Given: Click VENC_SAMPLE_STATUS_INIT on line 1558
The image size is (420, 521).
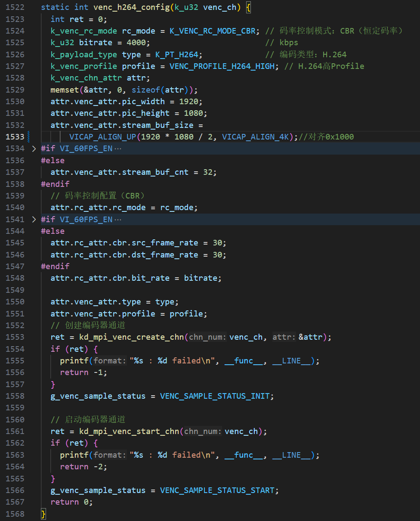Looking at the screenshot, I should [217, 396].
